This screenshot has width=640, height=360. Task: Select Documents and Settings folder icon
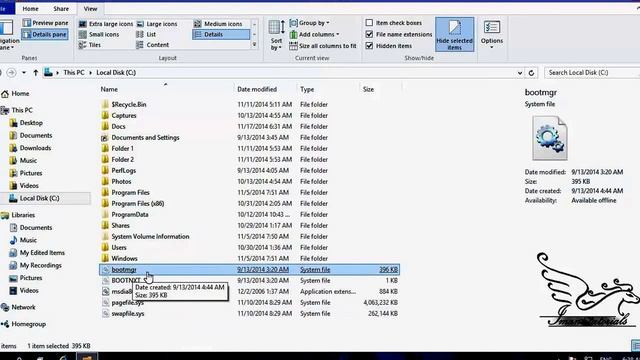point(105,138)
